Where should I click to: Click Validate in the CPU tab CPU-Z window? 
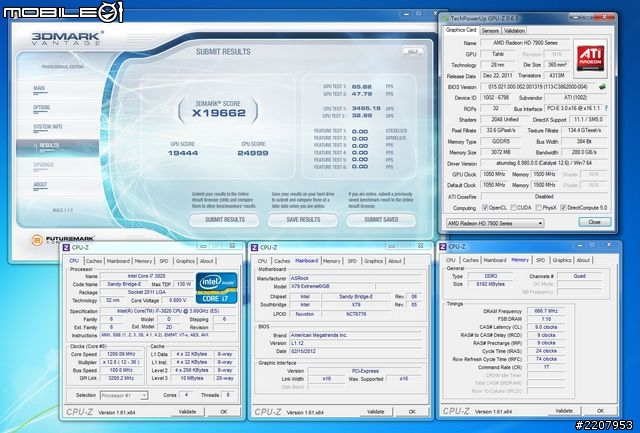tap(187, 412)
